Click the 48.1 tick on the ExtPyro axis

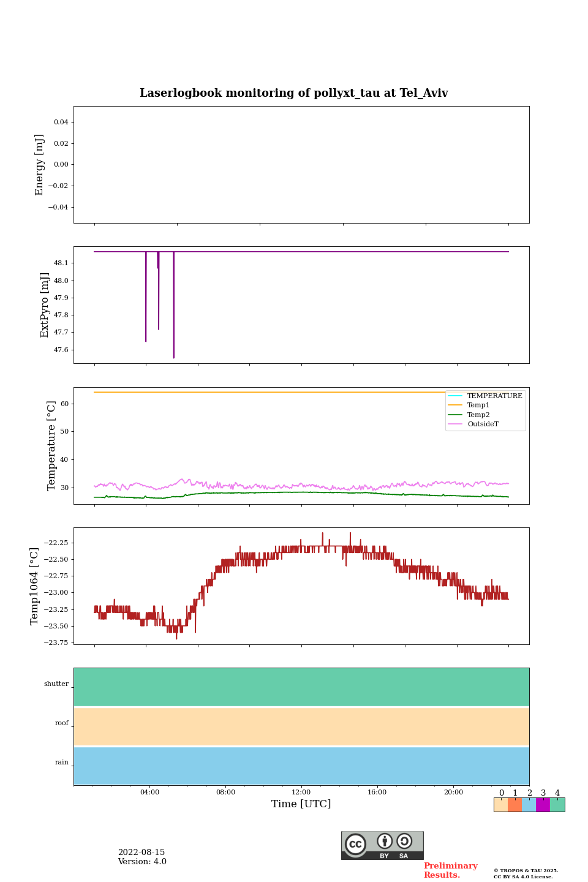61,263
